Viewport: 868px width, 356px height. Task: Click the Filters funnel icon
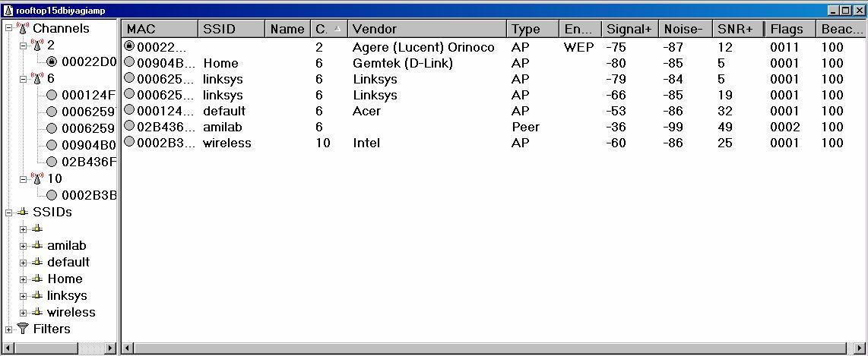pyautogui.click(x=22, y=329)
